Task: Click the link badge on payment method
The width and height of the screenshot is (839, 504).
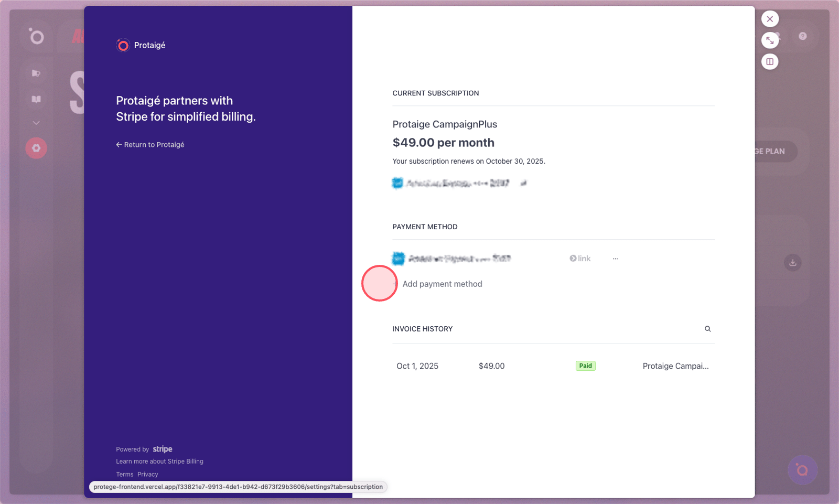Action: pyautogui.click(x=580, y=259)
